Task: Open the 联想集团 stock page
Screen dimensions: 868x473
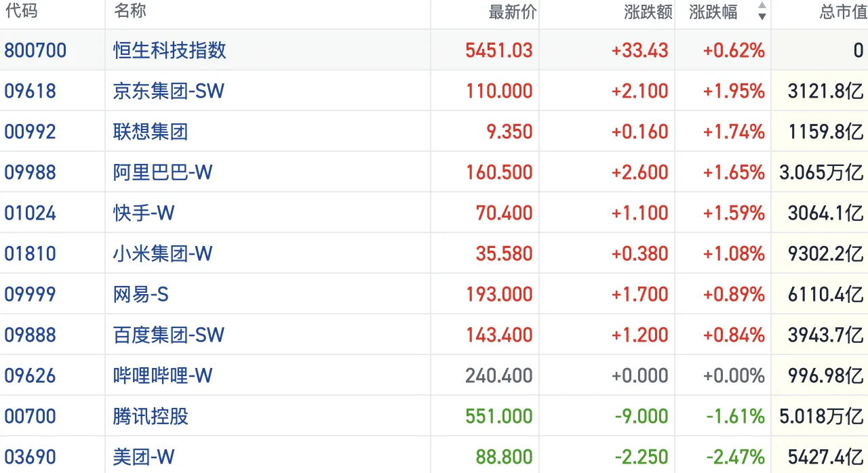Action: coord(151,131)
